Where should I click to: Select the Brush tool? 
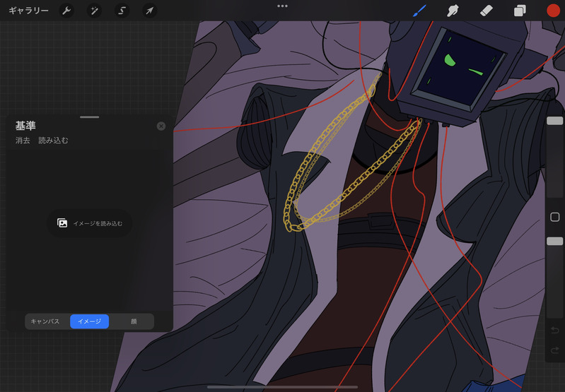pyautogui.click(x=419, y=11)
